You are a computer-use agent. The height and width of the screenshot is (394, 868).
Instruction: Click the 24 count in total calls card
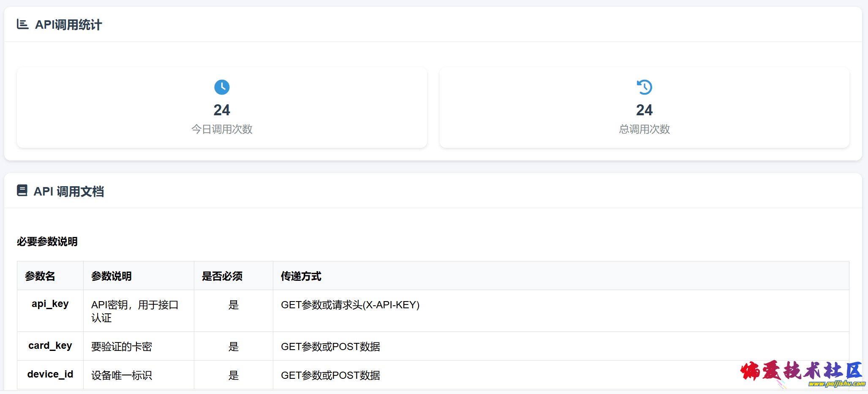pyautogui.click(x=644, y=110)
